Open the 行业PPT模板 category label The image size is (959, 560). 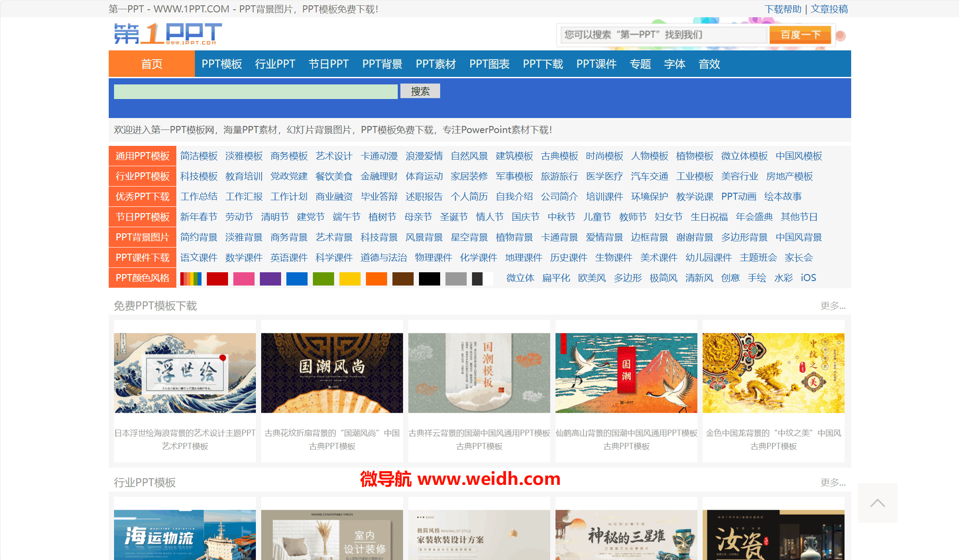pyautogui.click(x=142, y=176)
